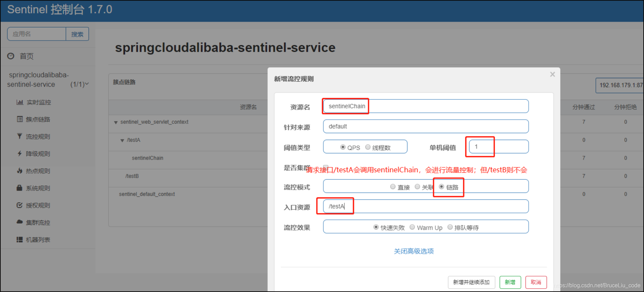The image size is (644, 292).
Task: Click the lightning icon for 降级规则
Action: (20, 153)
